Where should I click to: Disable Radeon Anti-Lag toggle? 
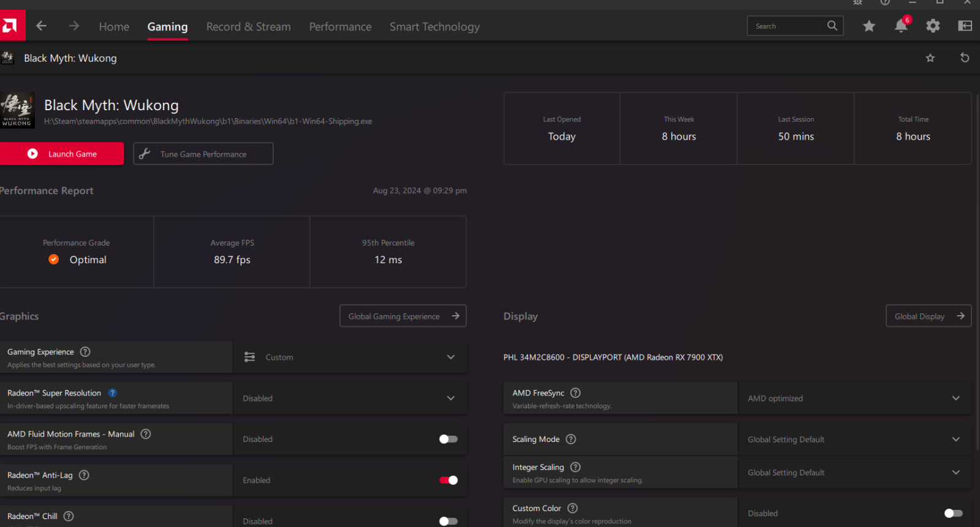(448, 480)
